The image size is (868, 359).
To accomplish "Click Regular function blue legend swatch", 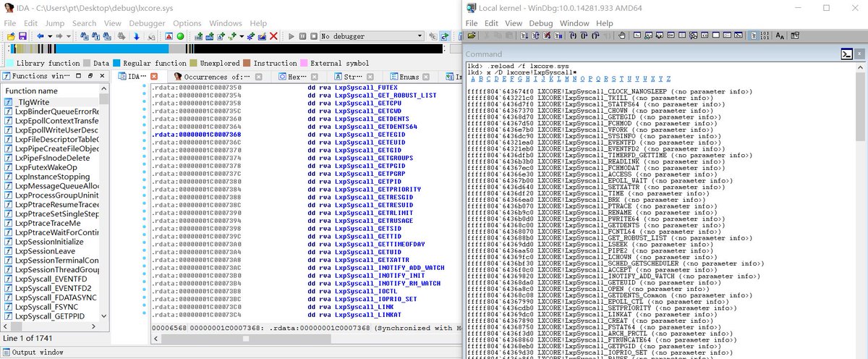I will (x=116, y=64).
